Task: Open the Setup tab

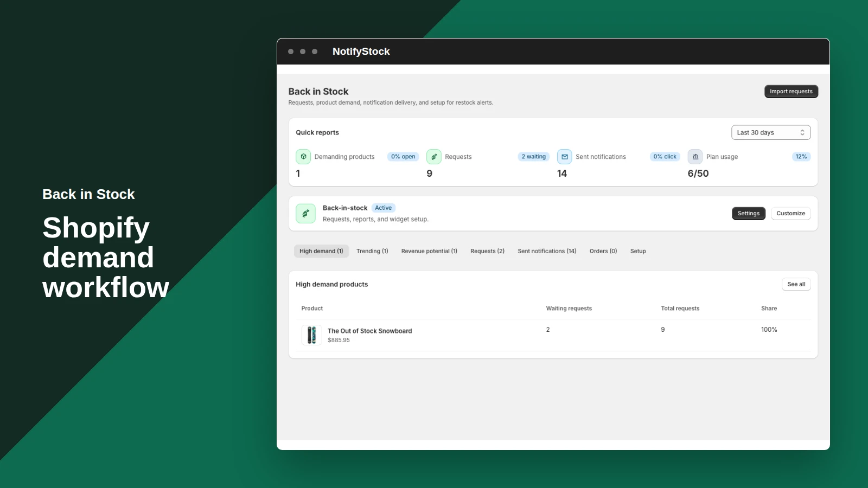Action: tap(638, 251)
